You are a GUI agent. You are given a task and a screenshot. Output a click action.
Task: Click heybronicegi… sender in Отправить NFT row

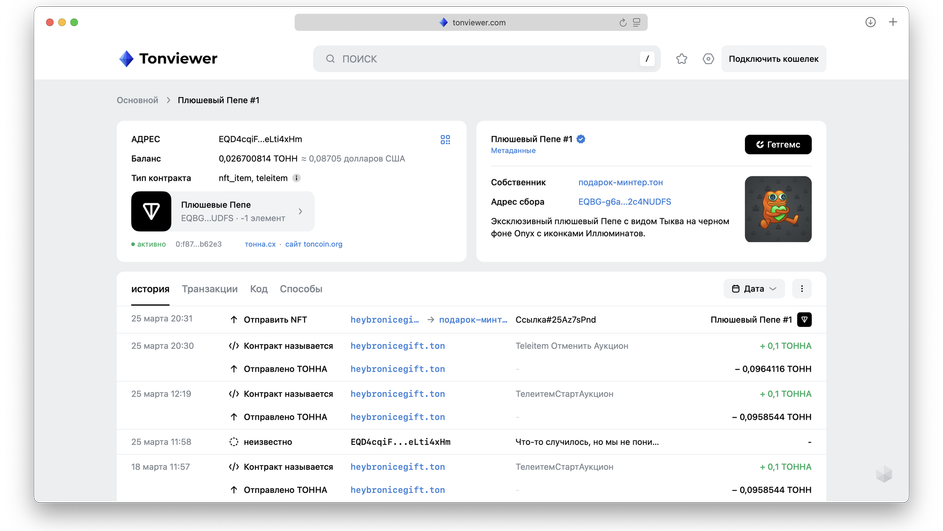[384, 319]
